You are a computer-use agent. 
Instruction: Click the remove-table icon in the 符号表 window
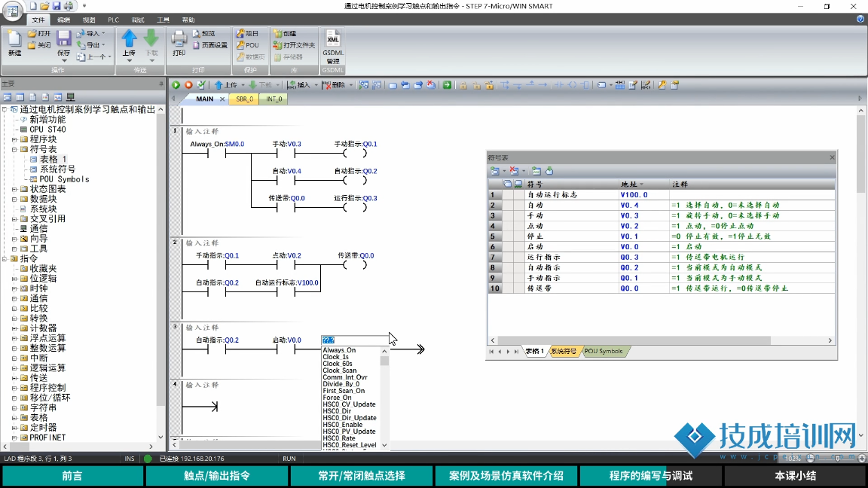click(515, 171)
